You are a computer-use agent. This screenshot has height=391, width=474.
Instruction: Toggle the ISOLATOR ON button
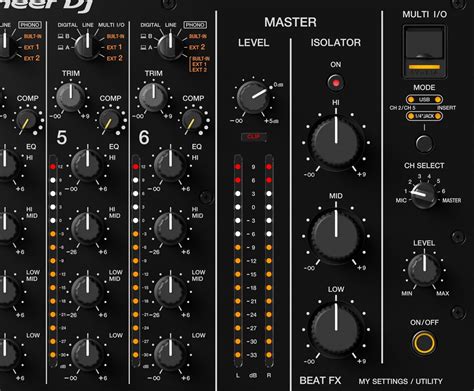coord(336,82)
